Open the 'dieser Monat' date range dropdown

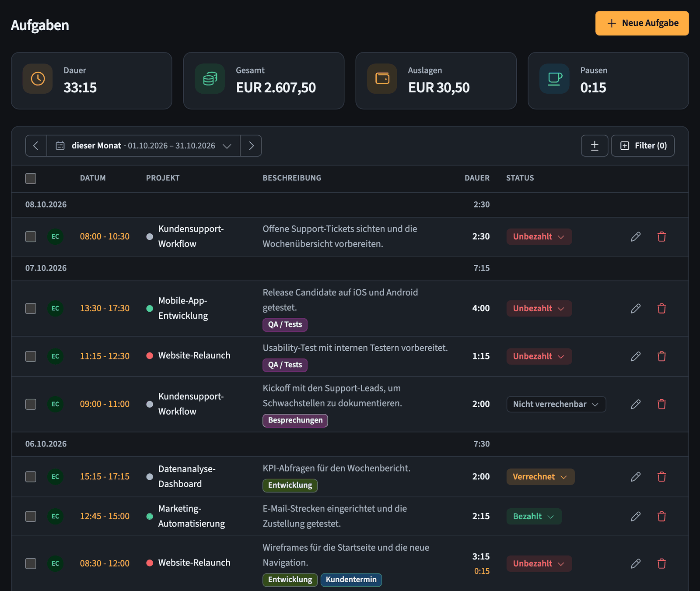[143, 146]
